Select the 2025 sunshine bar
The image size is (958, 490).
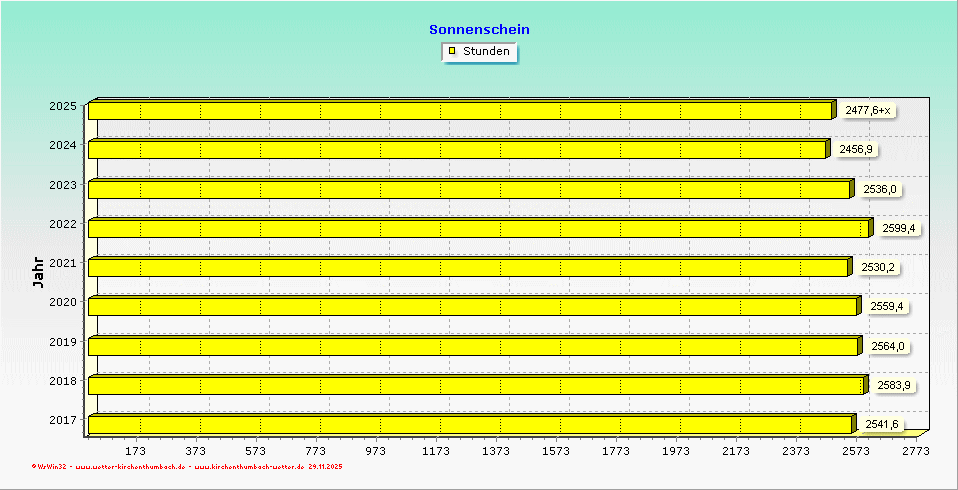[x=460, y=111]
